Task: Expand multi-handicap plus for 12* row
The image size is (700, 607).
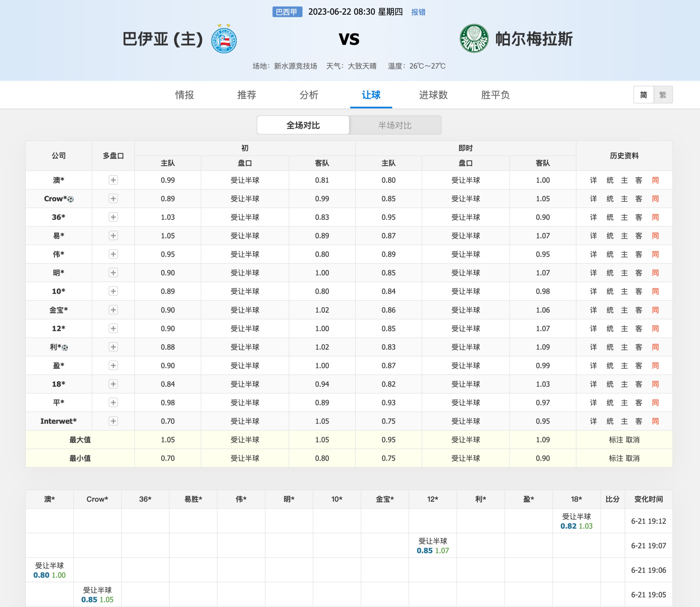Action: click(x=113, y=328)
